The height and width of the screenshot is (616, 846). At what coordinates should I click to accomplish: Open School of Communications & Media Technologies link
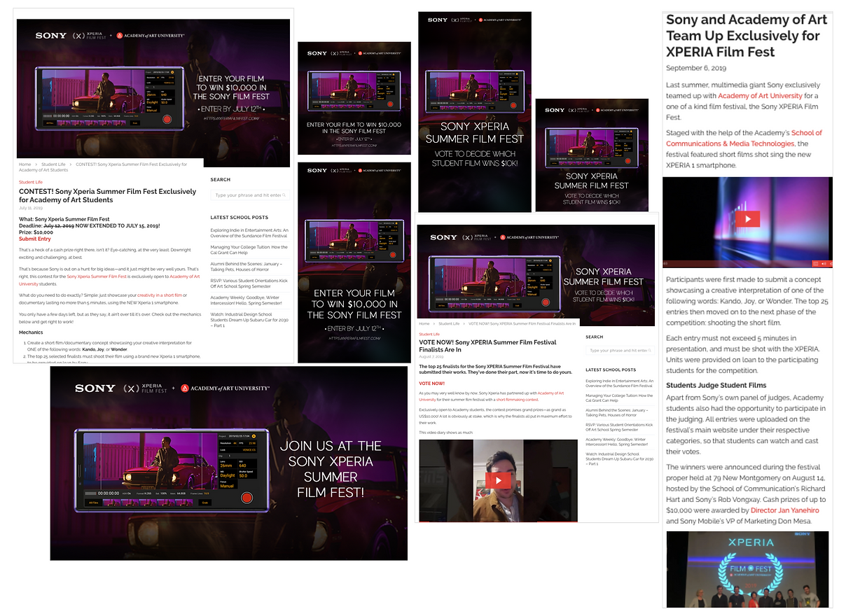point(744,139)
